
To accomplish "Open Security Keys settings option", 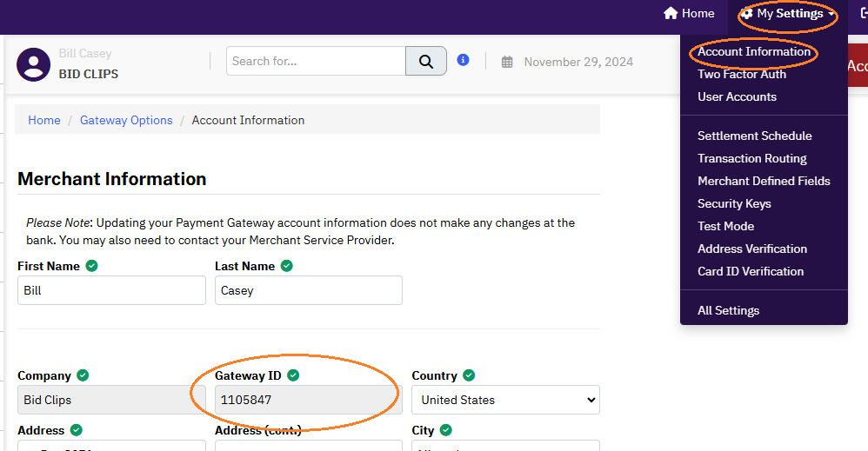I will (x=734, y=203).
